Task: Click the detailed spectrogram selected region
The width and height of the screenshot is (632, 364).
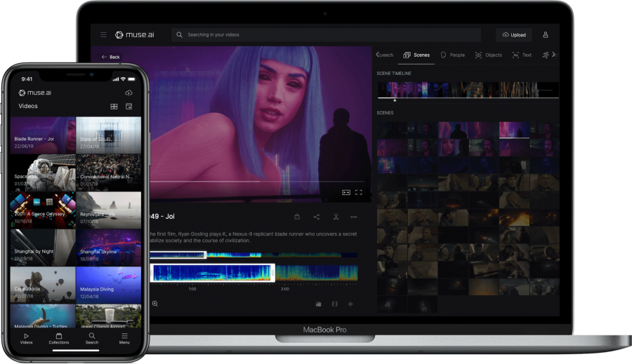Action: [213, 273]
